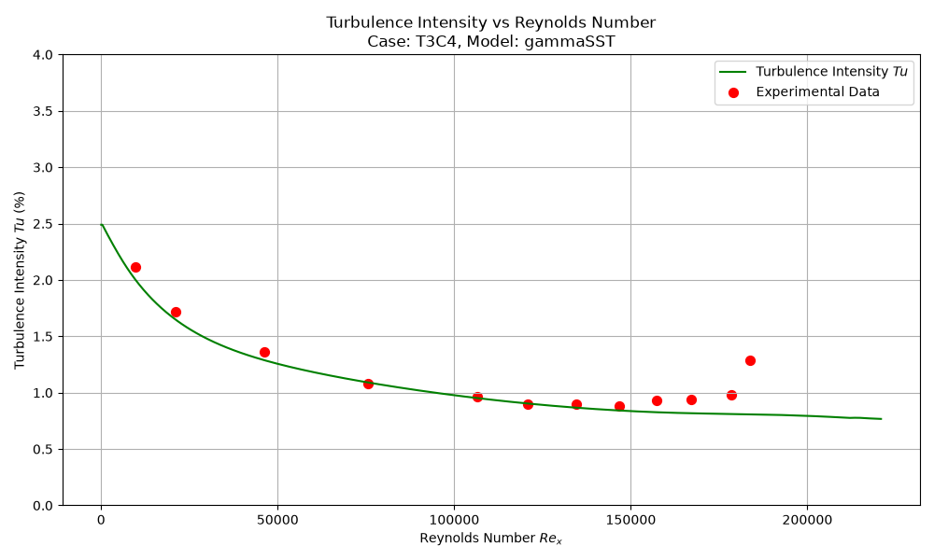The width and height of the screenshot is (934, 560).
Task: Click the chart title 'Turbulence Intensity vs Reynolds Number'
Action: point(491,22)
